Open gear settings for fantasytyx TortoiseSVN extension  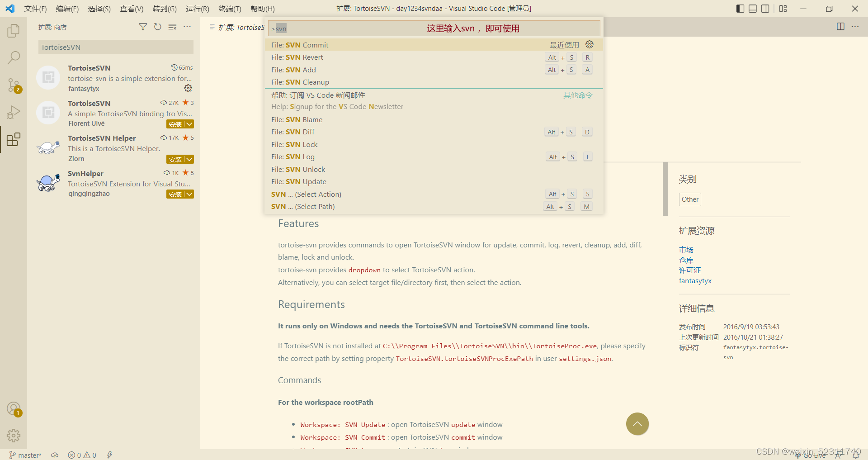click(189, 88)
